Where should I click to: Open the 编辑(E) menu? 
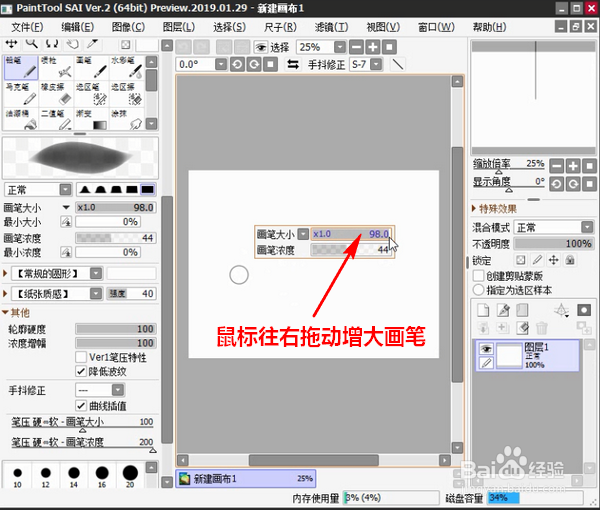78,27
